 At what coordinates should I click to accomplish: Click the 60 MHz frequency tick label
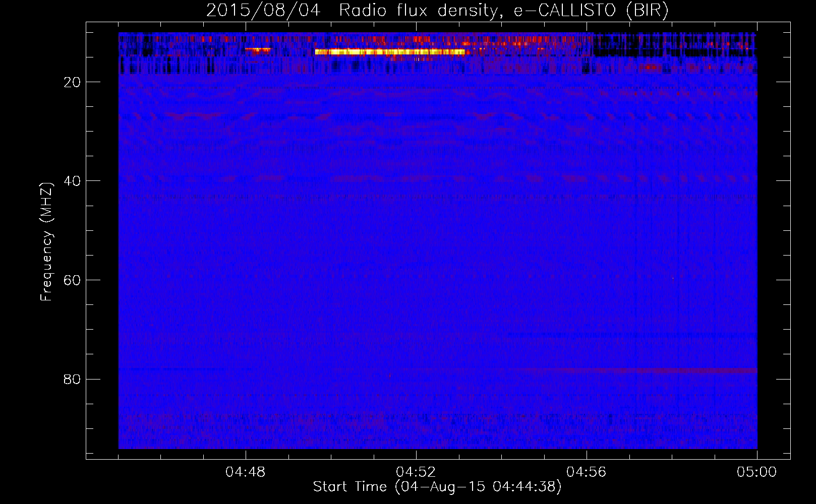point(72,280)
